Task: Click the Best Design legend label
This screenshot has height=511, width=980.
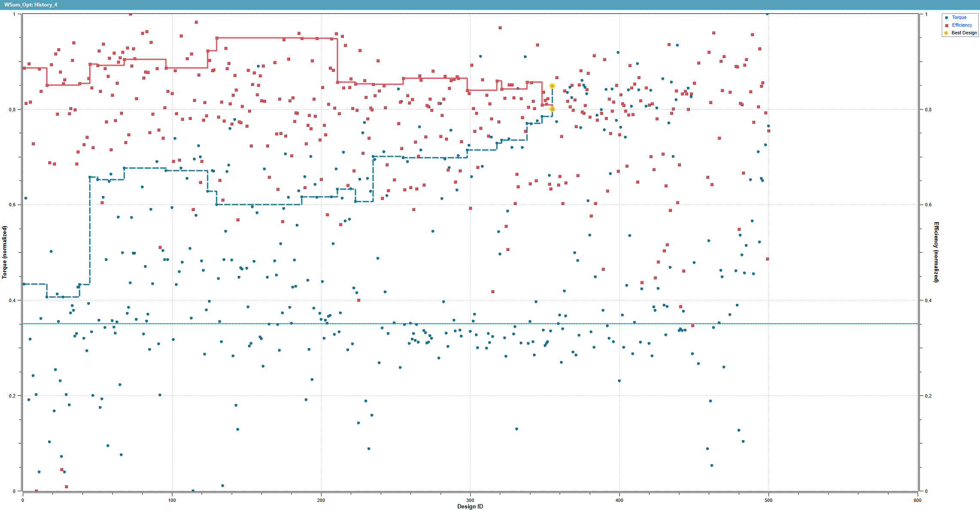Action: click(x=964, y=33)
